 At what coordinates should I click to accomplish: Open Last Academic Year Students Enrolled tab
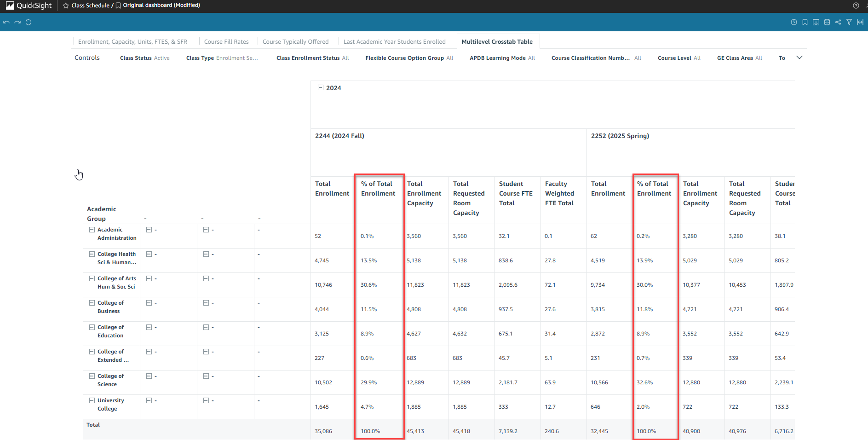point(395,41)
